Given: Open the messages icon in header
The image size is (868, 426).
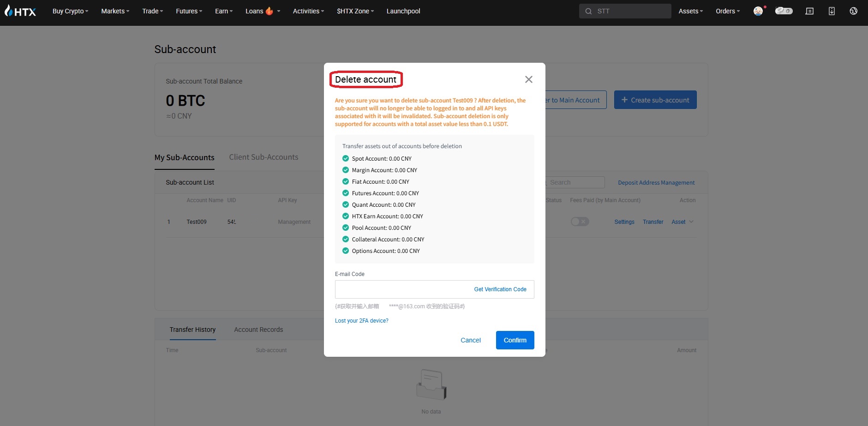Looking at the screenshot, I should tap(809, 11).
